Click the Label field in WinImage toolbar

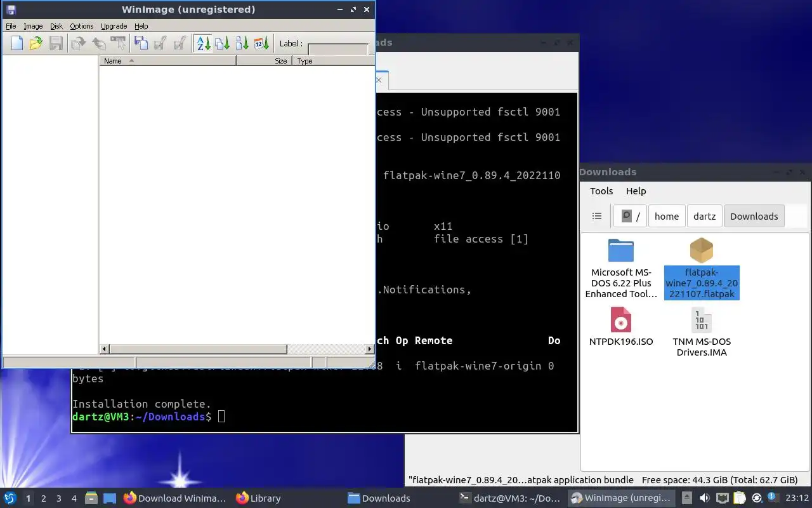point(338,49)
